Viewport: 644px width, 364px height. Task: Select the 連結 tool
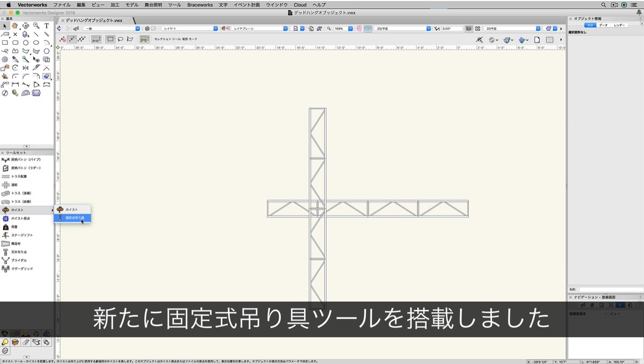tap(14, 185)
